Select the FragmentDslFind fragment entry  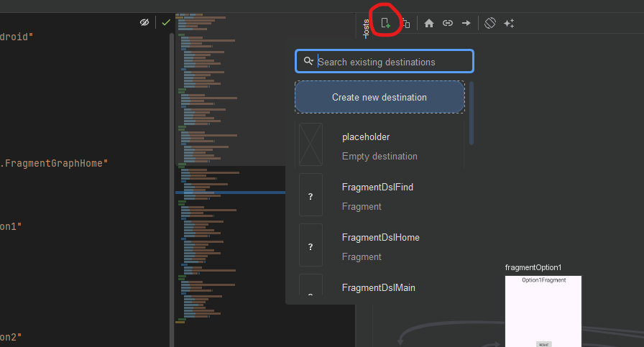[x=379, y=195]
